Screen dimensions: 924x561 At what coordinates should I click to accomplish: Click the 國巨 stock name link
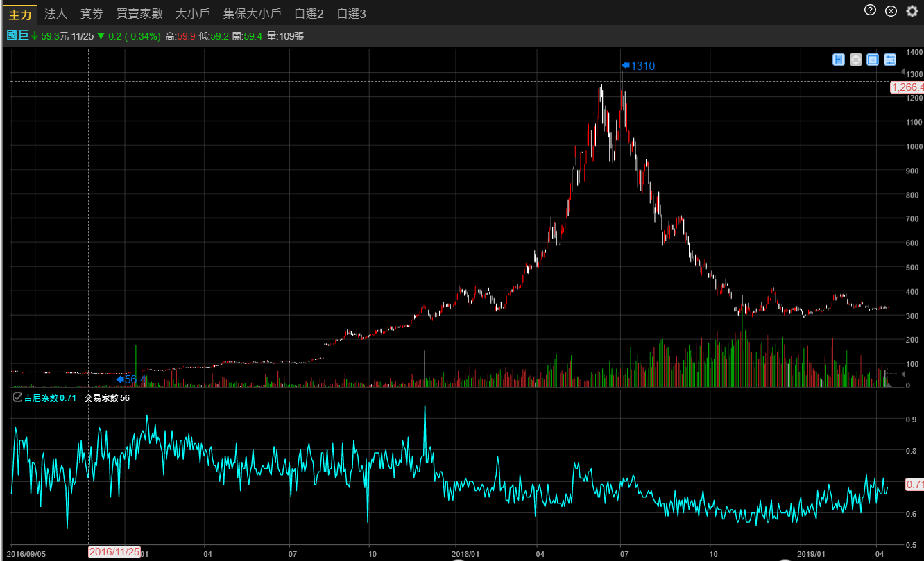pos(17,35)
